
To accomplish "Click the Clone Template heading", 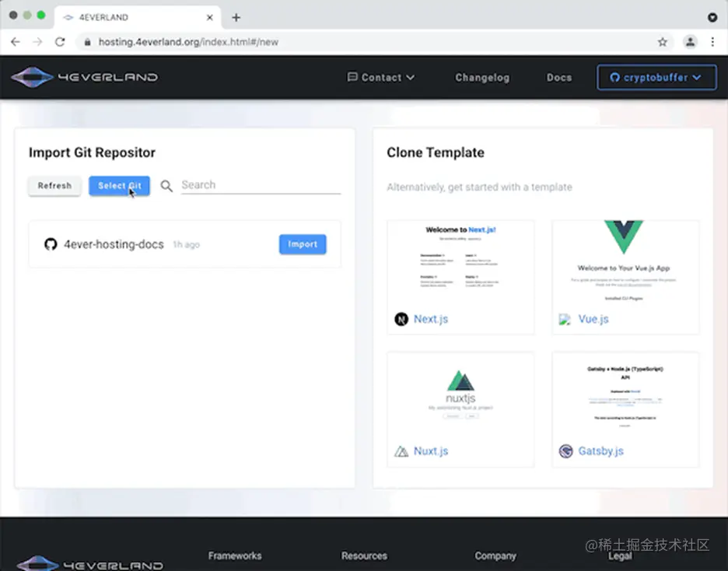I will point(436,152).
